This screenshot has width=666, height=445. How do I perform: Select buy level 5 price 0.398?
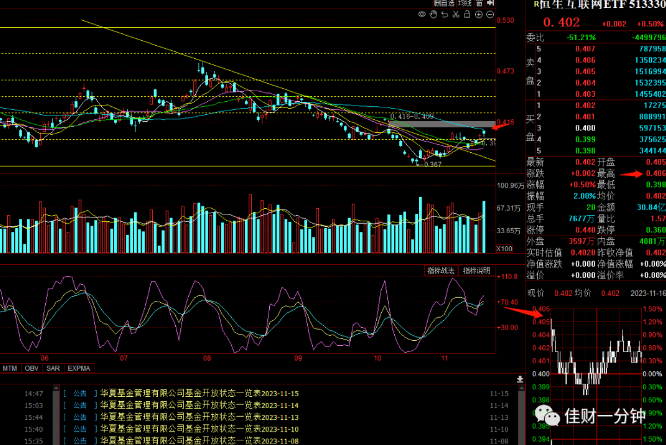pyautogui.click(x=585, y=151)
